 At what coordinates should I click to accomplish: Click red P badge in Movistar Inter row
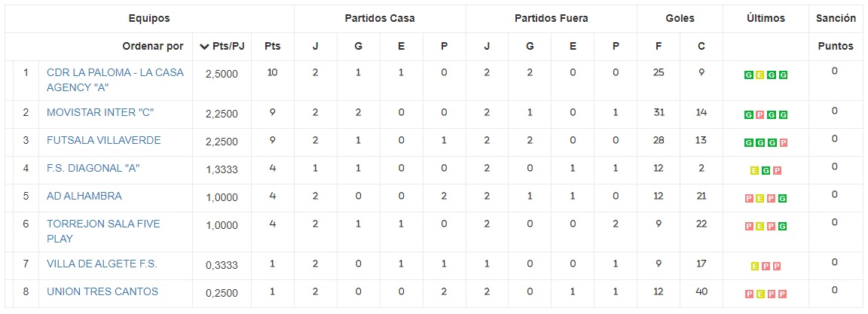tap(759, 115)
